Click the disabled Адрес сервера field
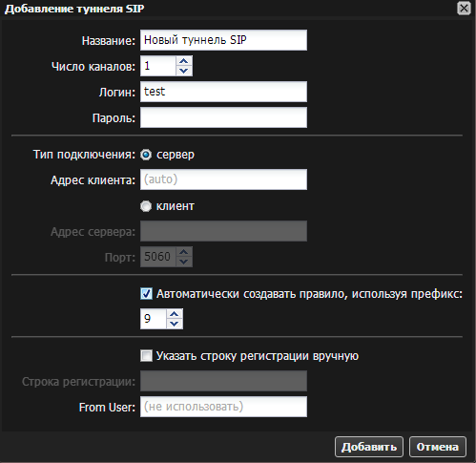This screenshot has height=463, width=476. [223, 231]
